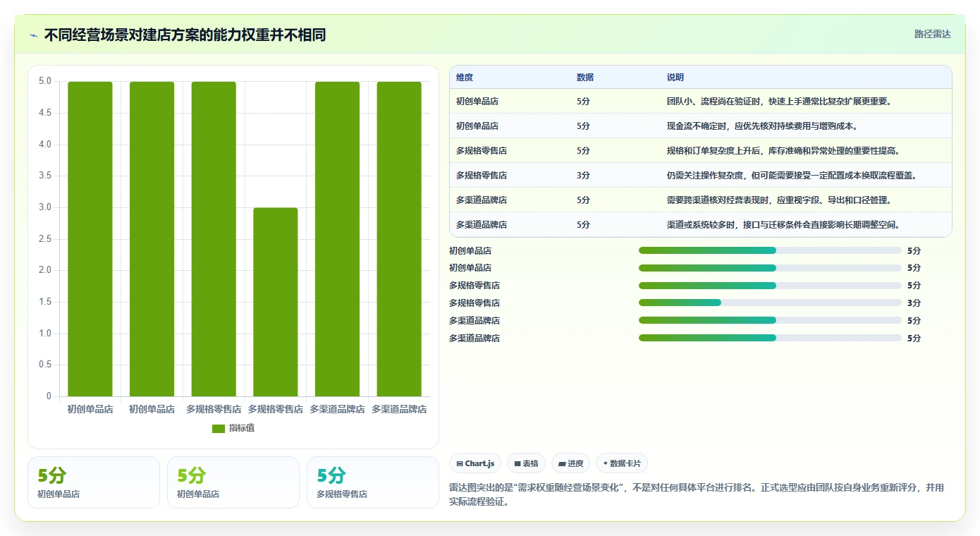Image resolution: width=980 pixels, height=536 pixels.
Task: Toggle the 指标值 legend item under the chart
Action: [x=233, y=428]
